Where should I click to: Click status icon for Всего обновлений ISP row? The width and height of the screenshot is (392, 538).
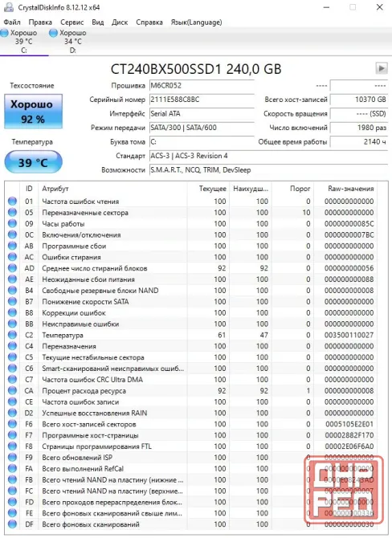point(12,458)
